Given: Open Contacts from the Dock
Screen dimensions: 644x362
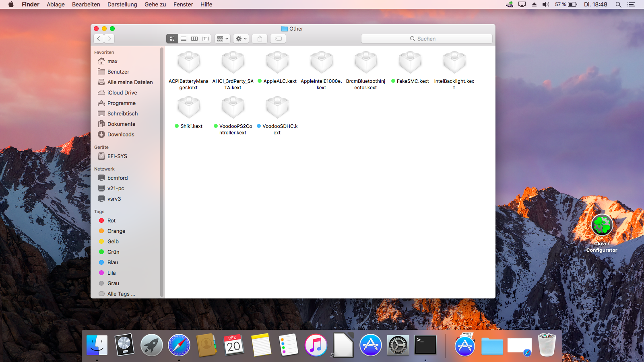Looking at the screenshot, I should (x=206, y=345).
